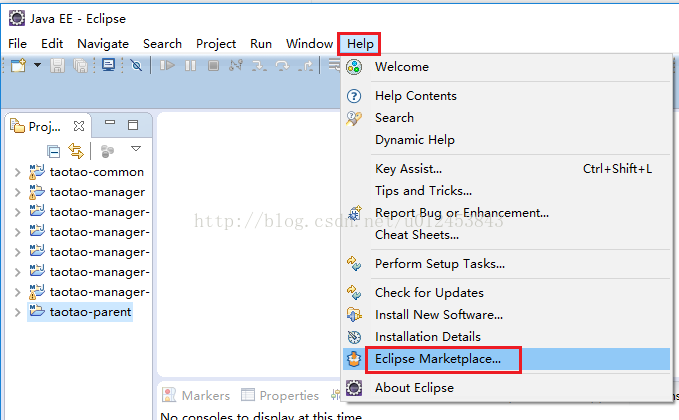
Task: Click the Installation Details icon
Action: coord(354,337)
